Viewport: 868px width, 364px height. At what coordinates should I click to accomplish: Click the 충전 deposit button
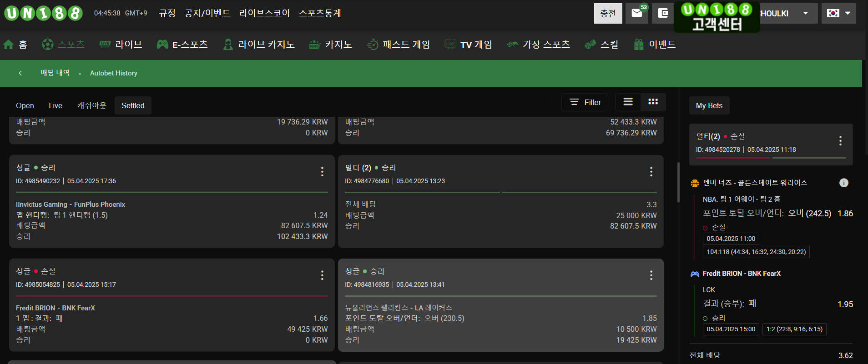(x=608, y=13)
